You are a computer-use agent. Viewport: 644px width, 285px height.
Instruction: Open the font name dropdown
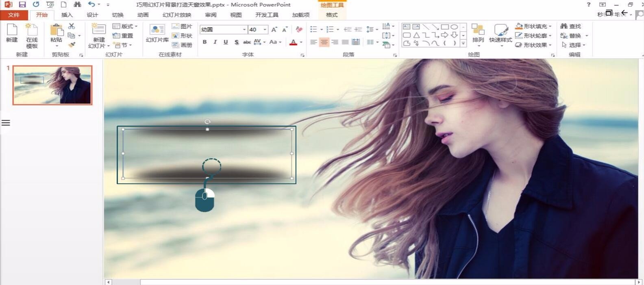tap(244, 30)
